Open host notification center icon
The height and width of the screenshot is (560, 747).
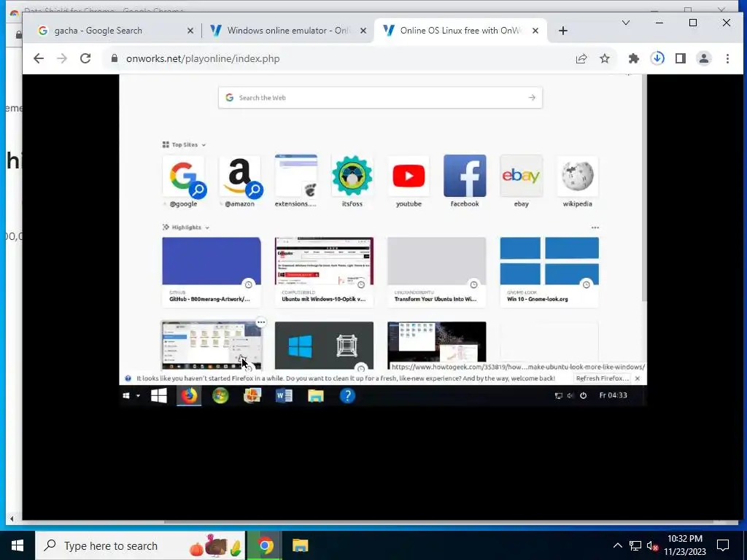tap(723, 545)
